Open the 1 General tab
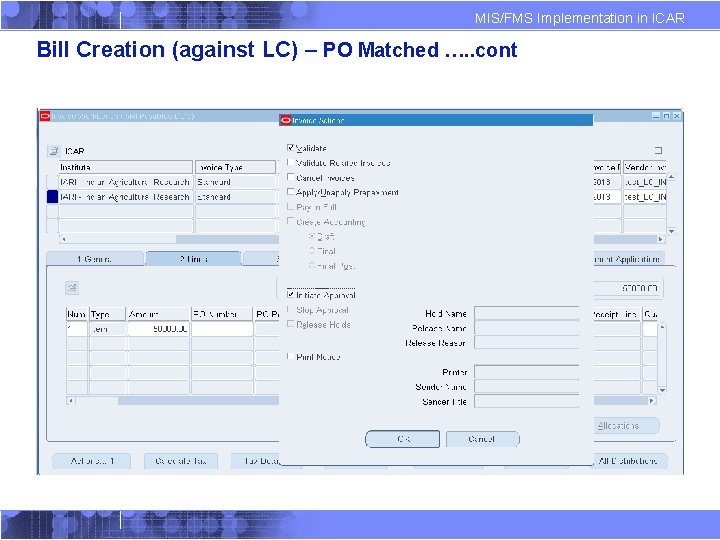The height and width of the screenshot is (540, 720). (95, 259)
